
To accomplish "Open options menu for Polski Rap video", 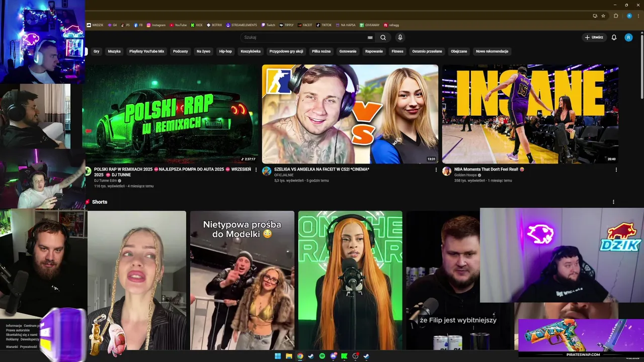I will coord(256,169).
